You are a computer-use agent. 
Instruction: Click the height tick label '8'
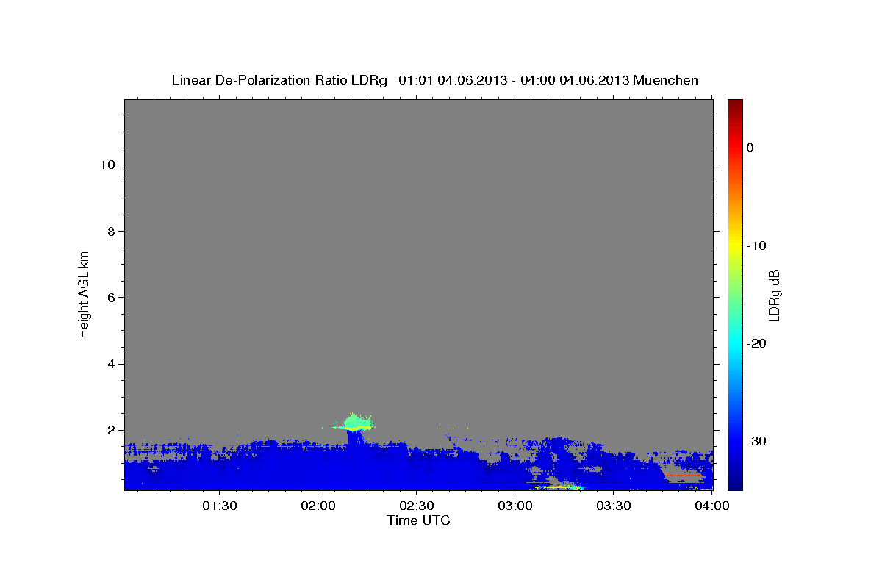point(110,231)
